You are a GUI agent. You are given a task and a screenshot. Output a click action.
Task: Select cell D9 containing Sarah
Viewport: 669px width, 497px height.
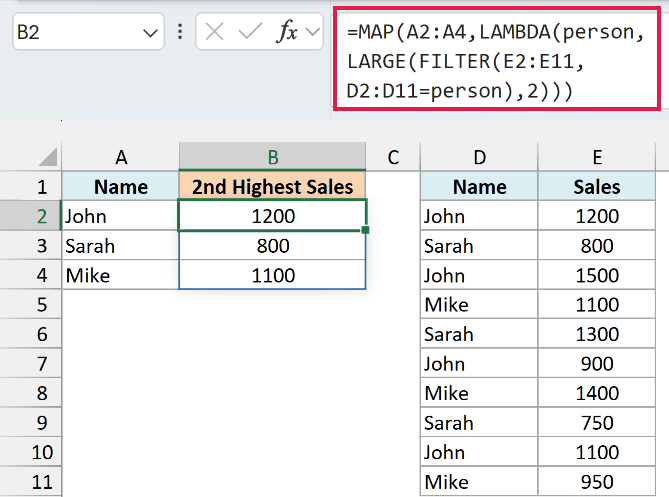coord(479,423)
